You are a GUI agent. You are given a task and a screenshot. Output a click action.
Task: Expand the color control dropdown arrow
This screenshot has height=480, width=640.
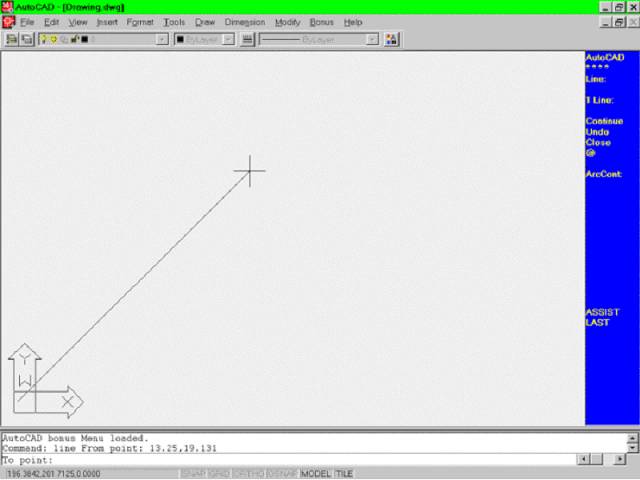coord(229,40)
